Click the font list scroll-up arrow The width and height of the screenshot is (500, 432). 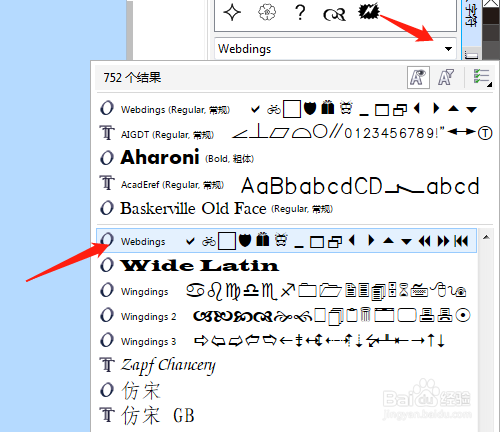tap(486, 237)
